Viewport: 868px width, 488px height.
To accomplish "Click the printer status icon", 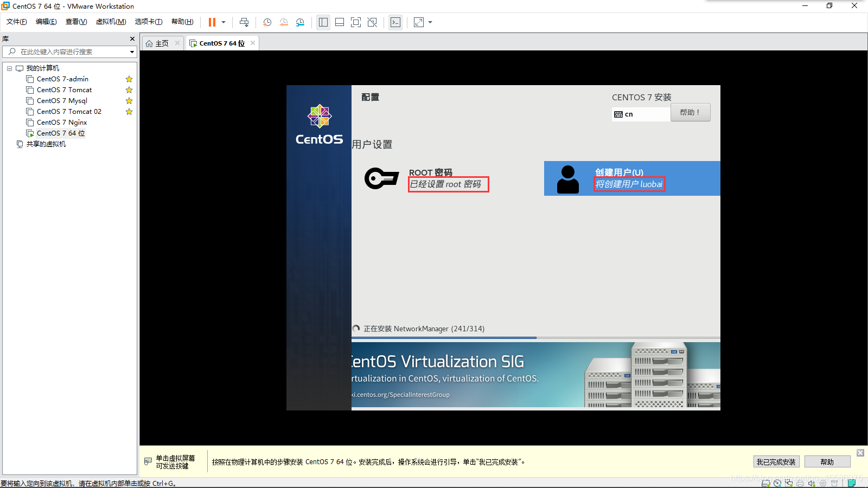I will point(800,483).
